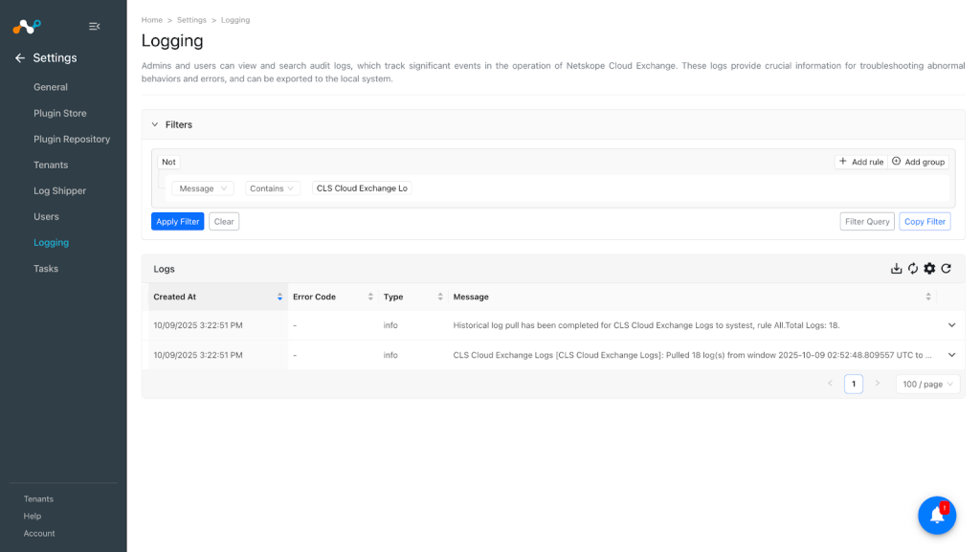This screenshot has height=552, width=980.
Task: Click the Logs panel title
Action: (165, 269)
